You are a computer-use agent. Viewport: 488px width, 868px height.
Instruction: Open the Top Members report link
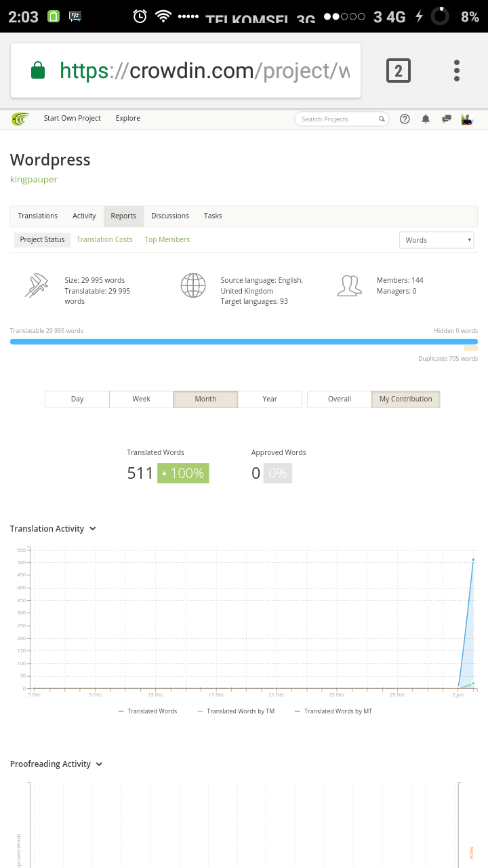[x=167, y=239]
